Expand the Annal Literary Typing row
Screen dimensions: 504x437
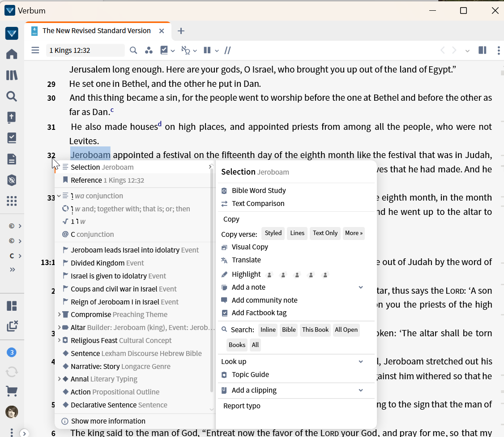59,379
